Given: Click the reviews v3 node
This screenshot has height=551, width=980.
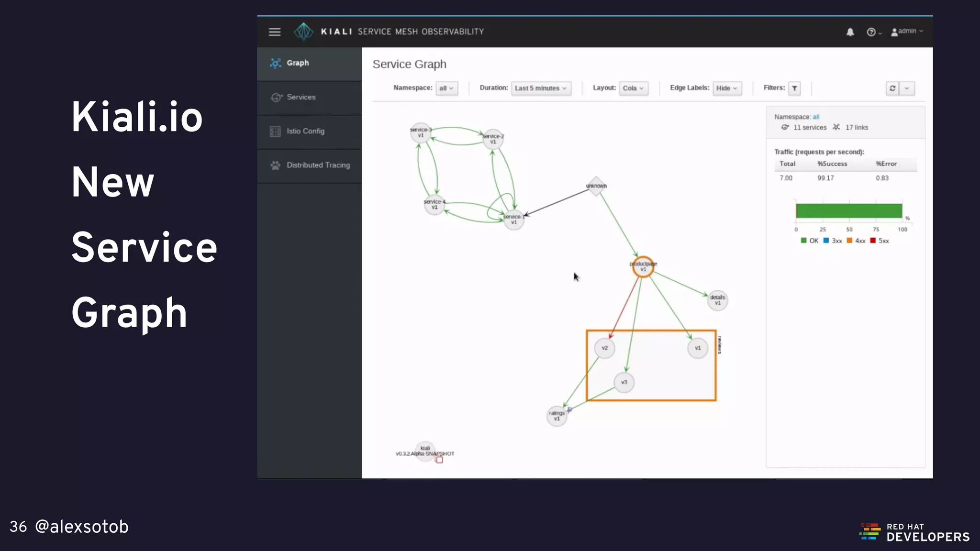Looking at the screenshot, I should point(624,383).
